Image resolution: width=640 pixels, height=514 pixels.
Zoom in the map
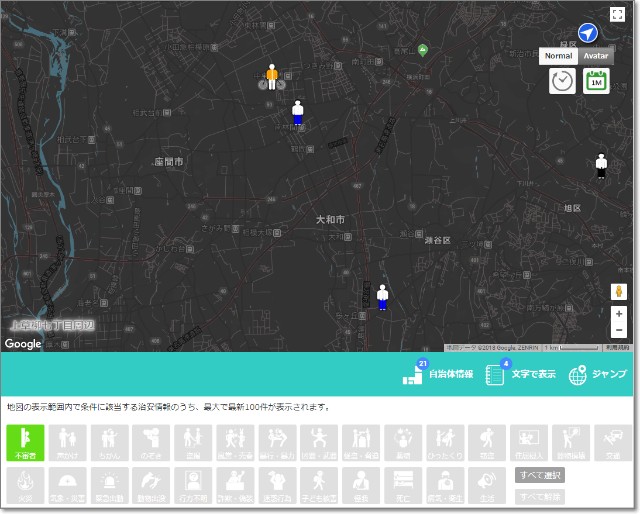(619, 314)
